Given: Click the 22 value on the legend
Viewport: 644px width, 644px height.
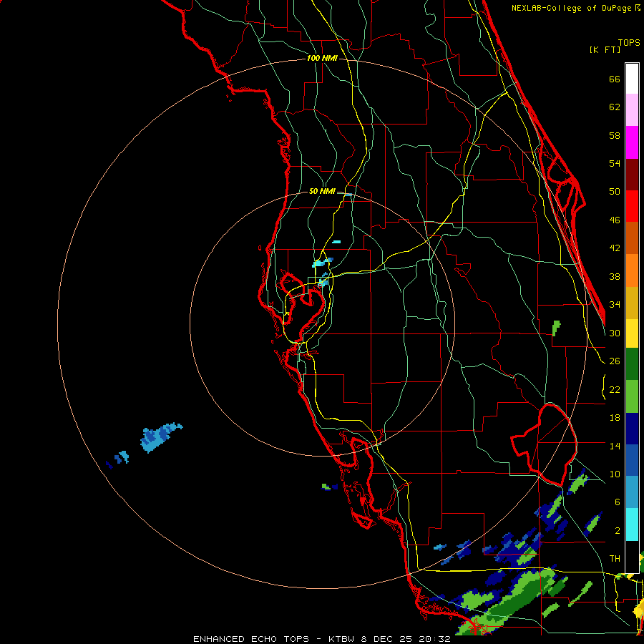Looking at the screenshot, I should 615,390.
